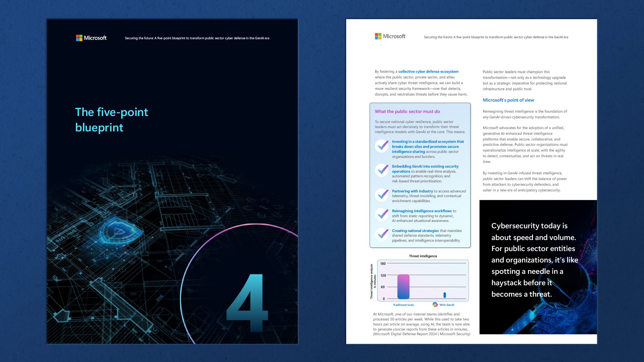The height and width of the screenshot is (362, 644).
Task: Click the collective cyber defense ecosystem link
Action: [x=428, y=71]
